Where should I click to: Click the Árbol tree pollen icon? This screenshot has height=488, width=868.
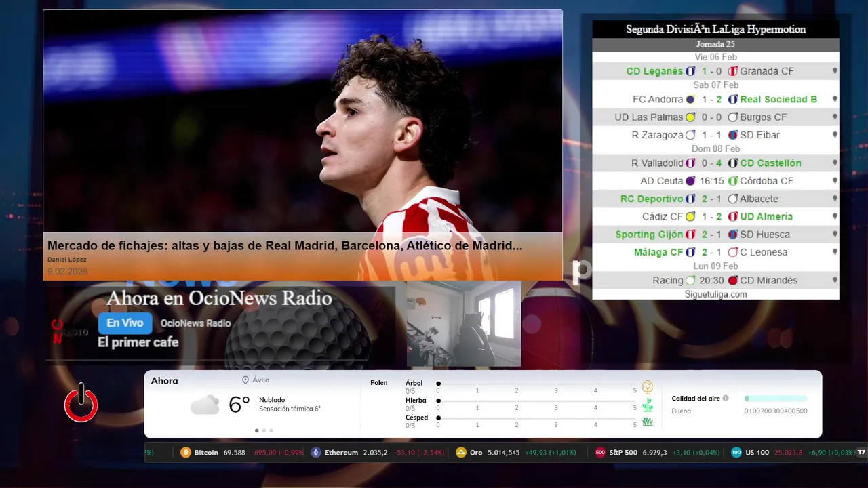point(648,387)
